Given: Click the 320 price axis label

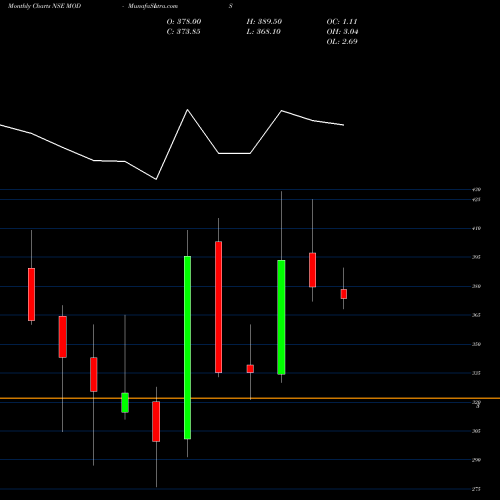Looking at the screenshot, I should pos(476,402).
